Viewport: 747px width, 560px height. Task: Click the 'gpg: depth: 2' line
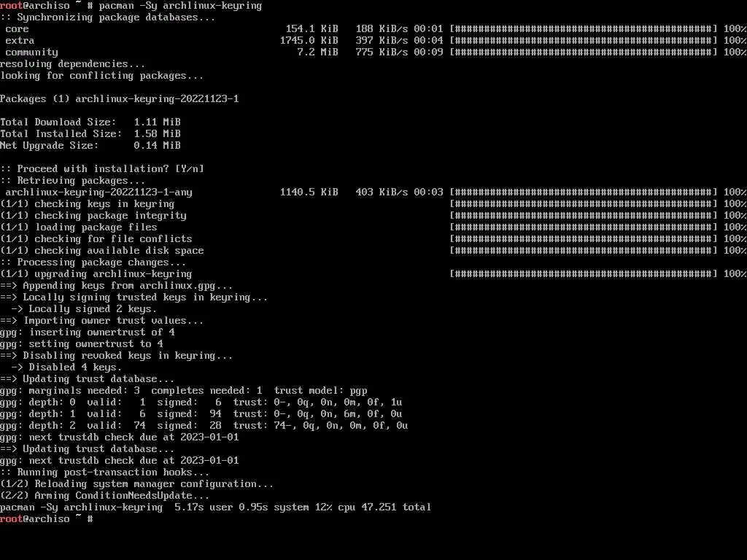pos(204,426)
